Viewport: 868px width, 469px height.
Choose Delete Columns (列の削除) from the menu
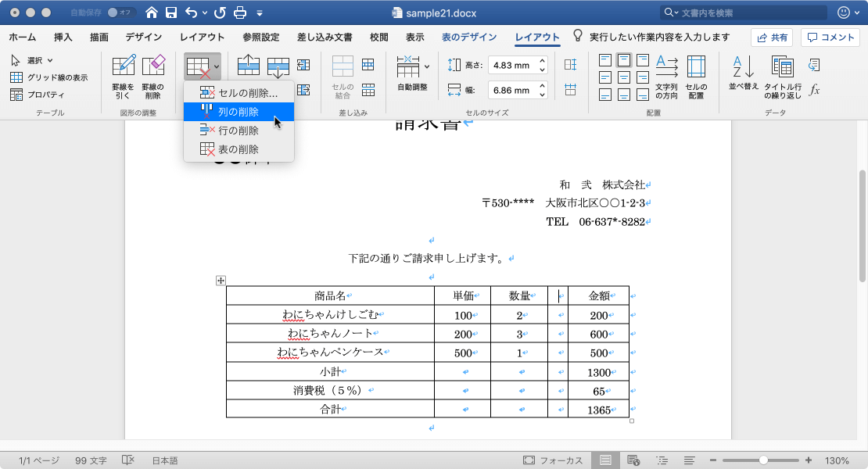point(239,112)
